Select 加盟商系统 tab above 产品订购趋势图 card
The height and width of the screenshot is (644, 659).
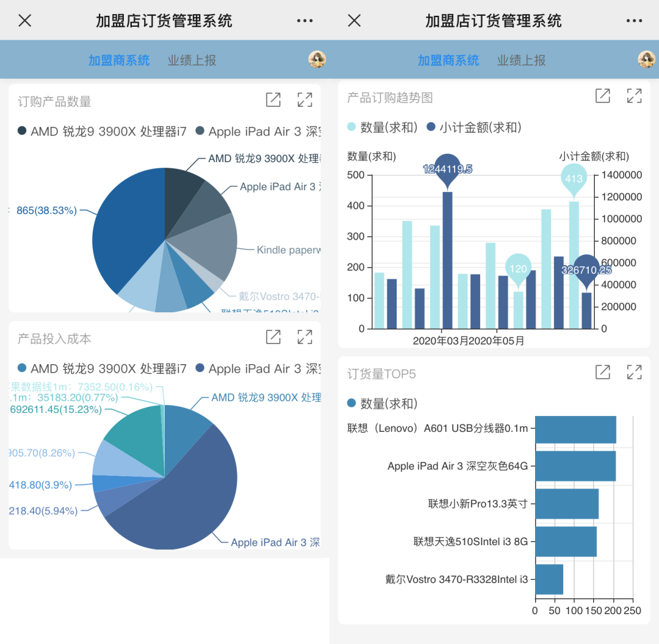click(x=448, y=60)
